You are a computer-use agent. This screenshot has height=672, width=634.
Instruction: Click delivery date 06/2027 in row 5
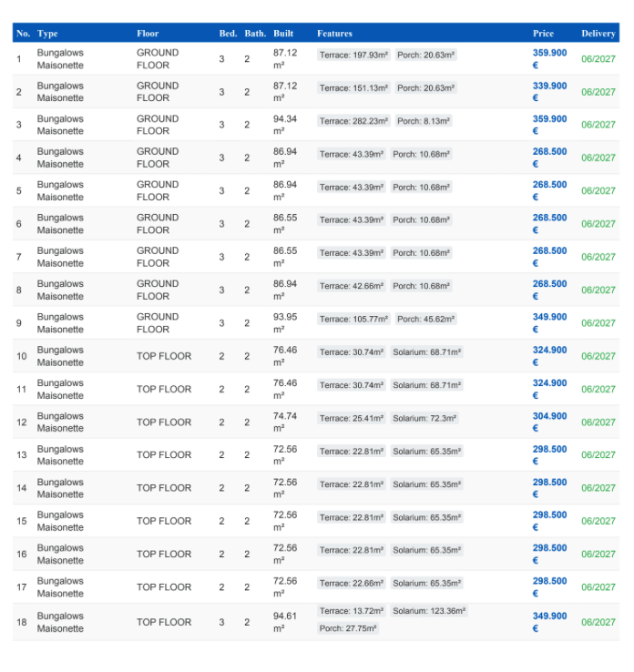(x=598, y=190)
